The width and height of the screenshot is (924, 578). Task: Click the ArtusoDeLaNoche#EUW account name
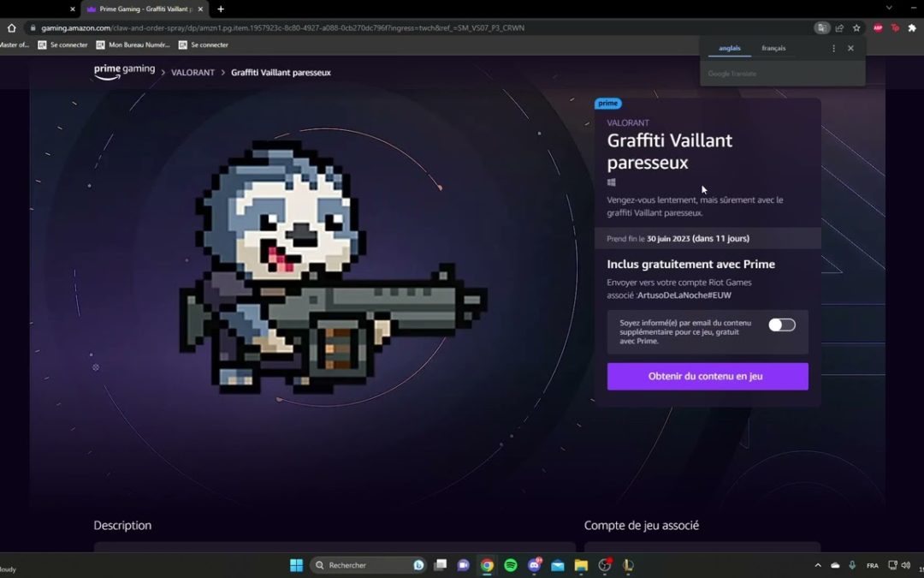tap(684, 295)
